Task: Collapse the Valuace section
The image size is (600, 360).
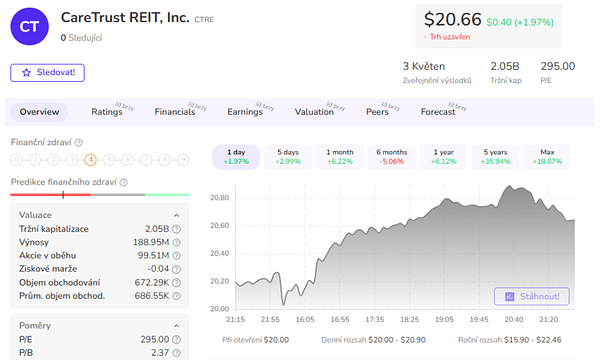Action: [x=176, y=215]
